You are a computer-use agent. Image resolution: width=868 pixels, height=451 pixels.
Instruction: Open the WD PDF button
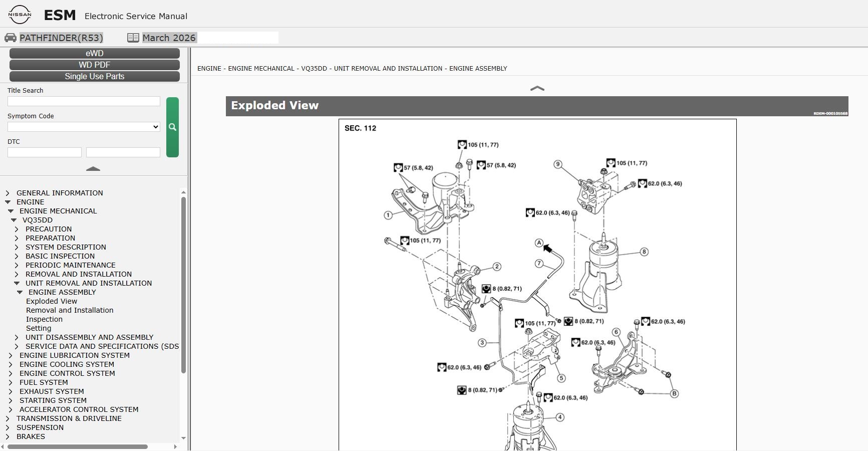coord(95,65)
